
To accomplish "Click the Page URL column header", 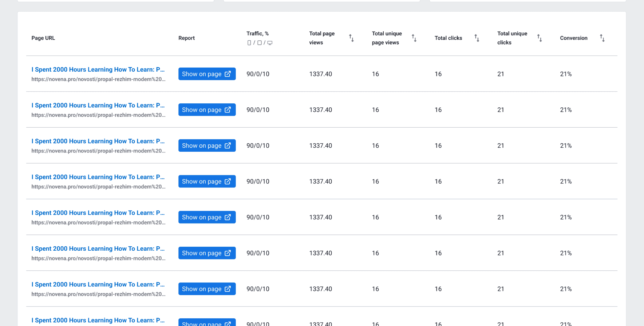I will click(43, 38).
